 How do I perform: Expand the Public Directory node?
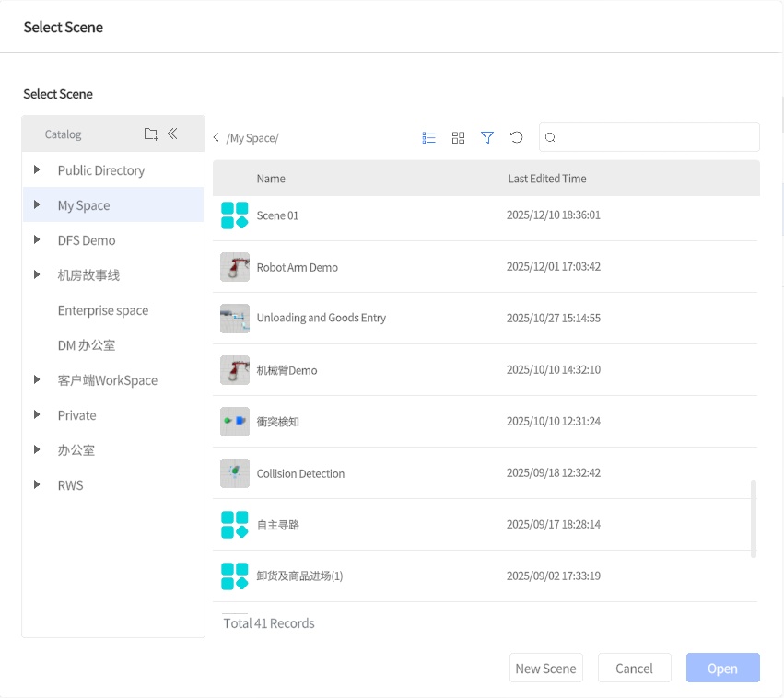click(37, 170)
